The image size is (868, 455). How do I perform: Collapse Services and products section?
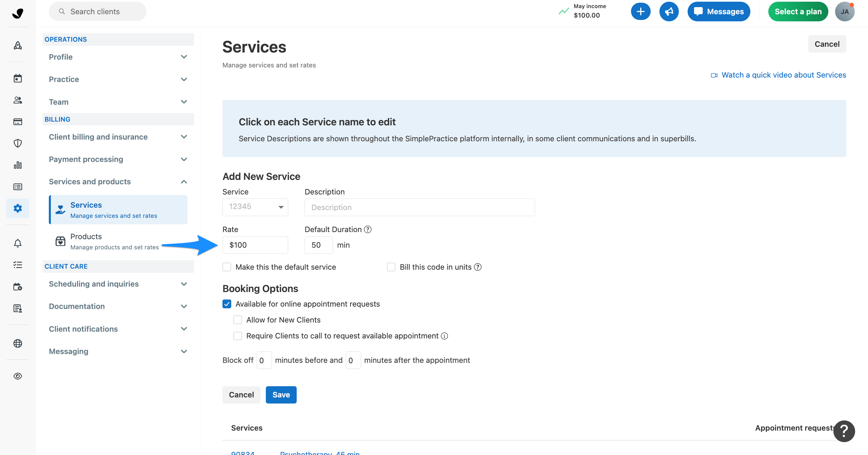(118, 182)
